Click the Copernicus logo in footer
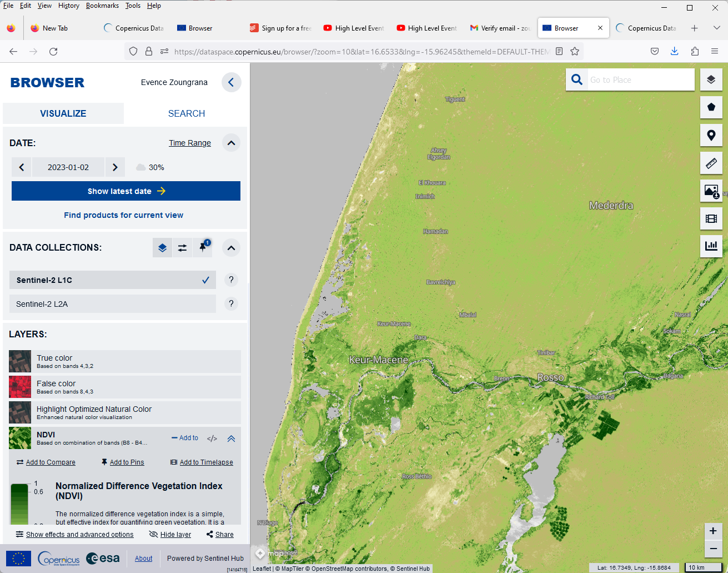Screen dimensions: 728x573 click(59, 559)
